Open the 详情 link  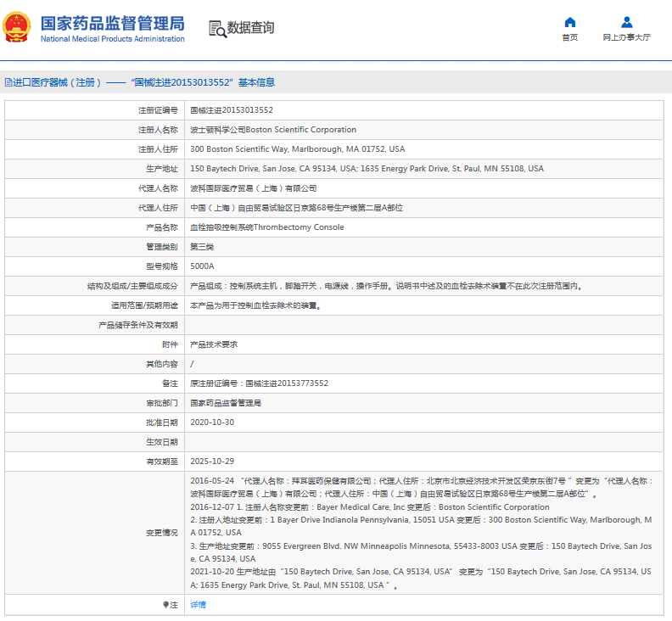coord(198,605)
